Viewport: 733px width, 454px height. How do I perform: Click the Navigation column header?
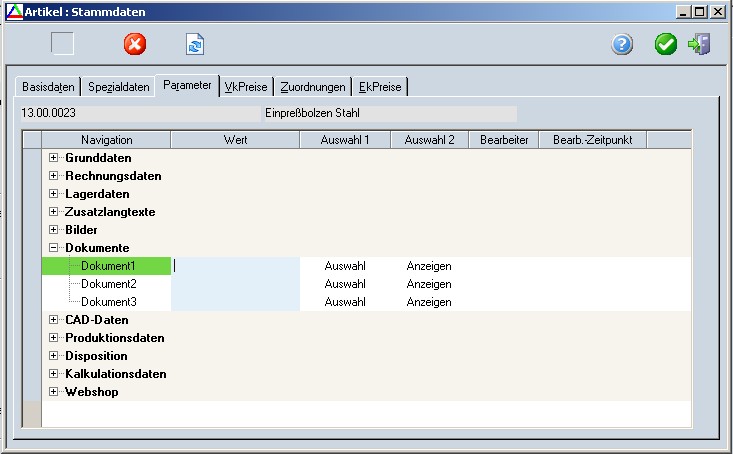pos(107,140)
